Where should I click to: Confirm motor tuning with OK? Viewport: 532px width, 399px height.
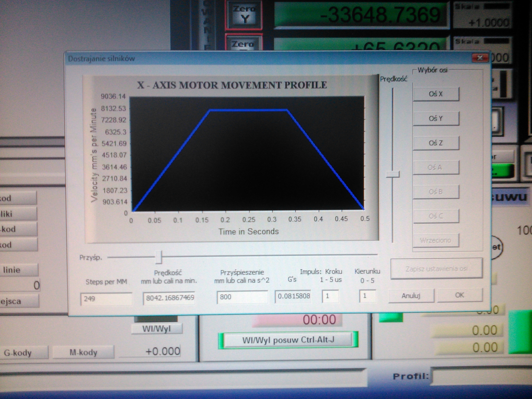click(460, 295)
